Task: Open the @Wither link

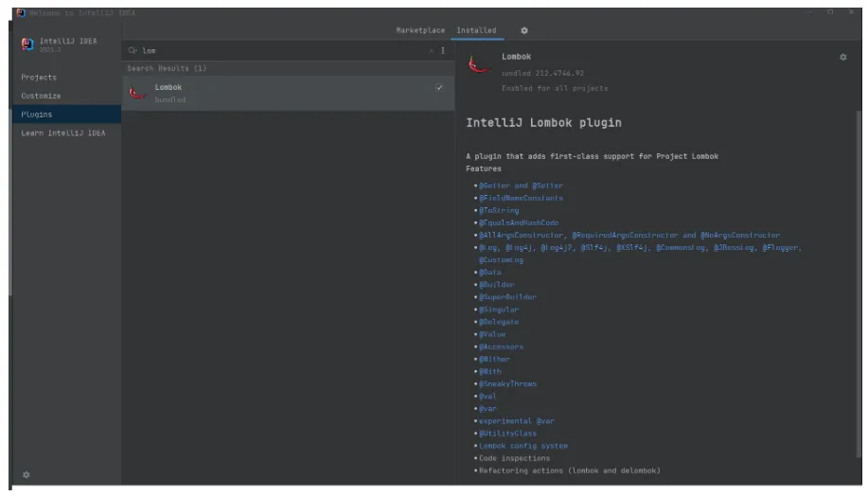Action: point(494,359)
